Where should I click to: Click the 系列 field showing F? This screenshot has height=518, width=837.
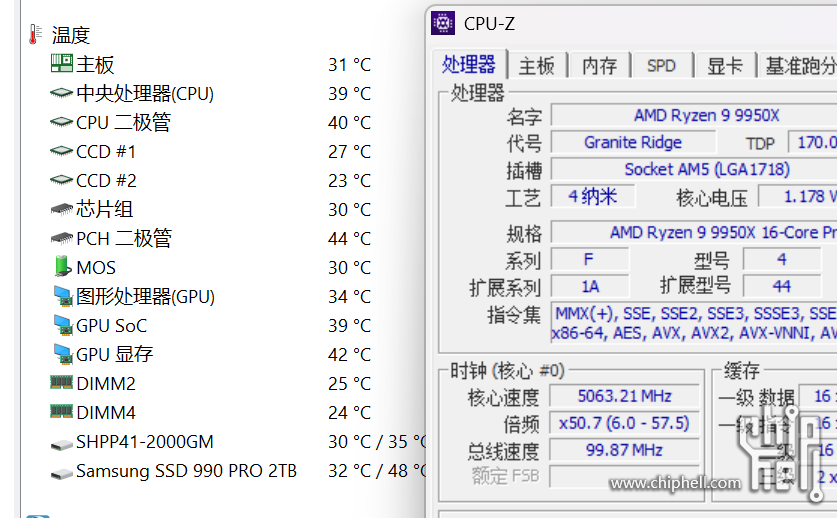click(589, 260)
